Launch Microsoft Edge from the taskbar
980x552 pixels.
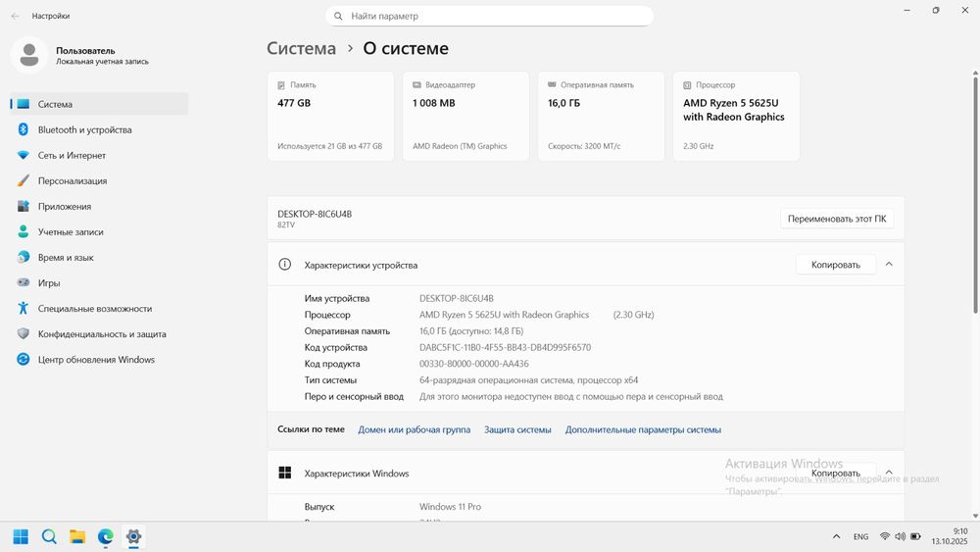106,536
